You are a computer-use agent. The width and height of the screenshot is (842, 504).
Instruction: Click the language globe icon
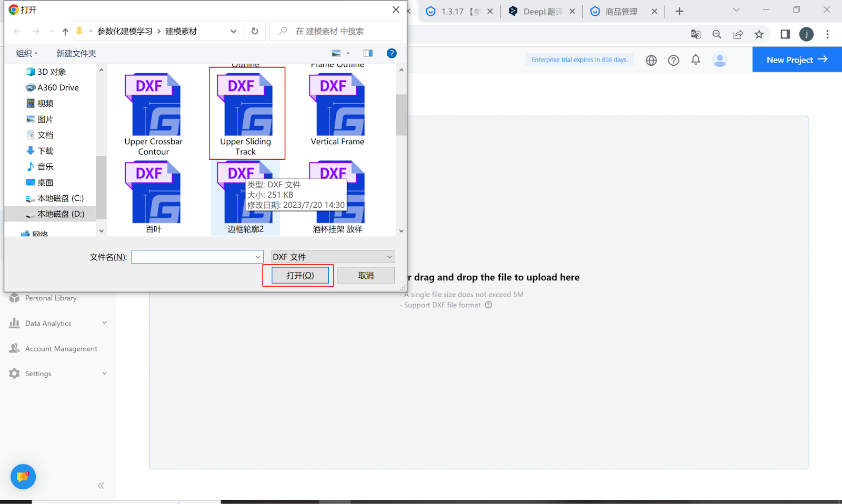pyautogui.click(x=651, y=60)
